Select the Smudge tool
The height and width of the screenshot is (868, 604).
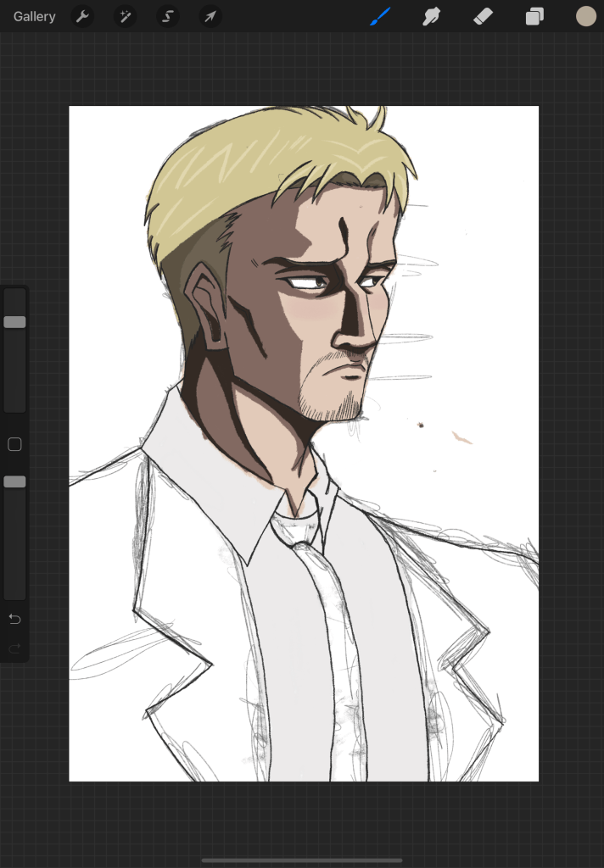(x=431, y=17)
